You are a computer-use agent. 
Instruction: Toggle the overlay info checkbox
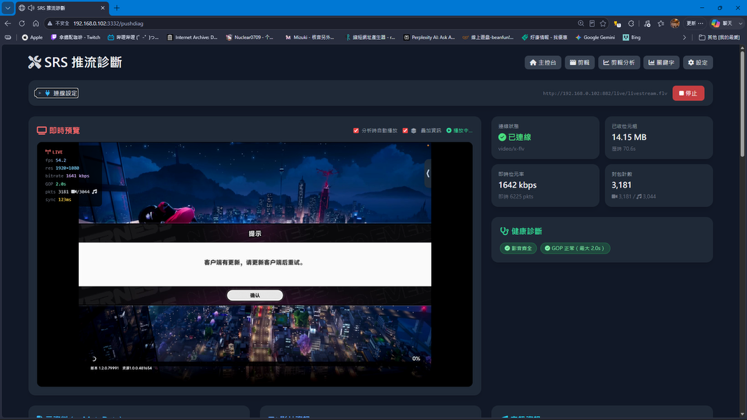405,130
